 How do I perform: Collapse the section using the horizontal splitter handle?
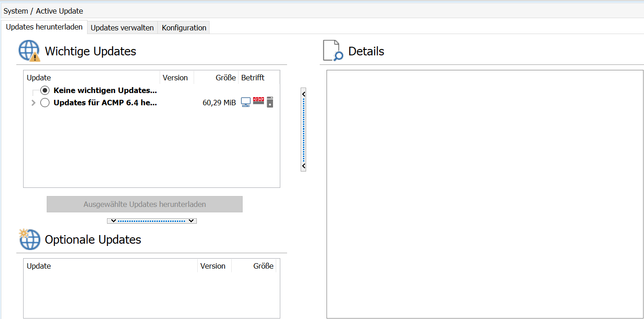pyautogui.click(x=151, y=221)
